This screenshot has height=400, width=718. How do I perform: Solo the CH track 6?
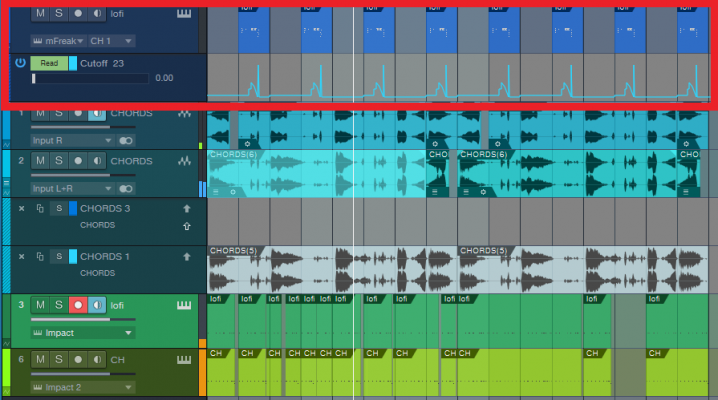[x=59, y=359]
